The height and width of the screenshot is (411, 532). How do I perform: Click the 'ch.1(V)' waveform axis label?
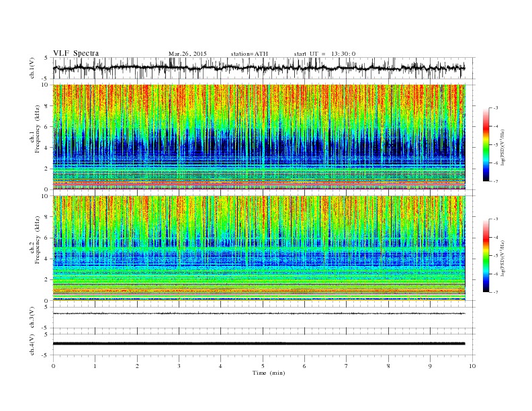coord(32,68)
